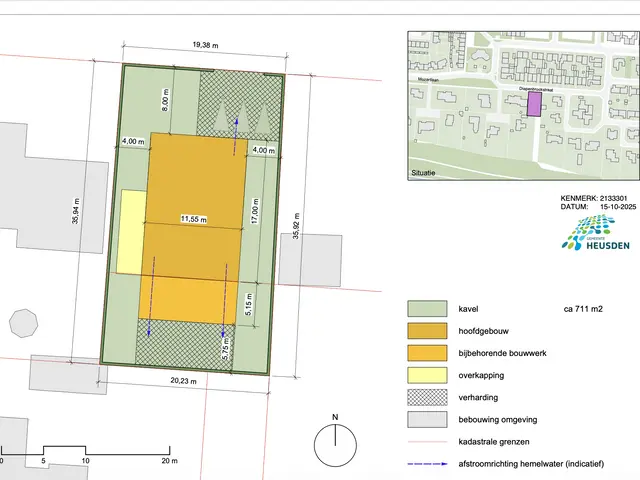The height and width of the screenshot is (480, 640).
Task: Click the 'afstroomrichting hemelwater (indicatief)' label
Action: click(531, 464)
